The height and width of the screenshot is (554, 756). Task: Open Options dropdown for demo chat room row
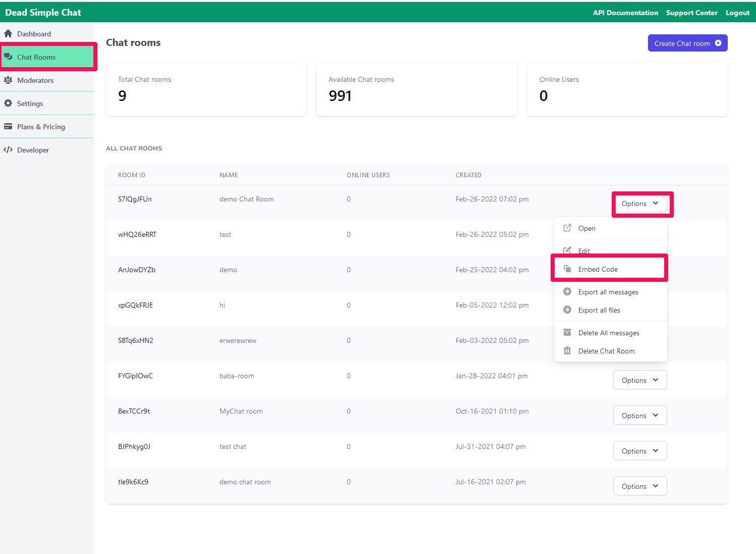(640, 486)
